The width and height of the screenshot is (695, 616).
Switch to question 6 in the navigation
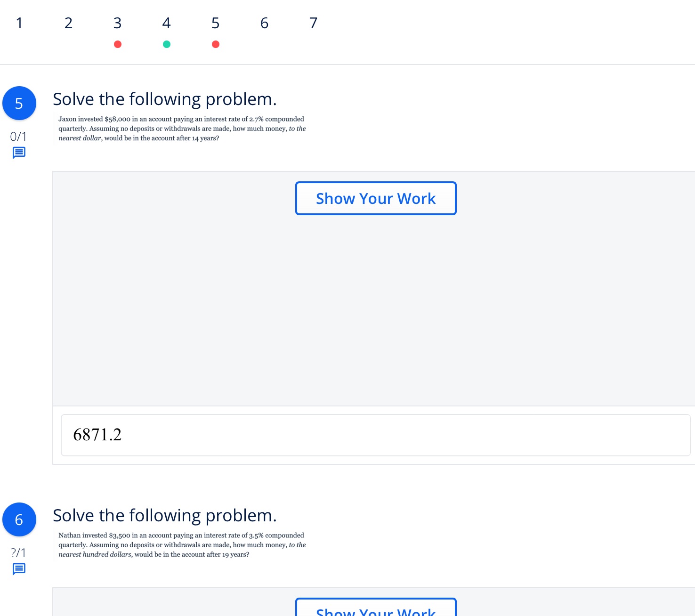click(x=264, y=23)
